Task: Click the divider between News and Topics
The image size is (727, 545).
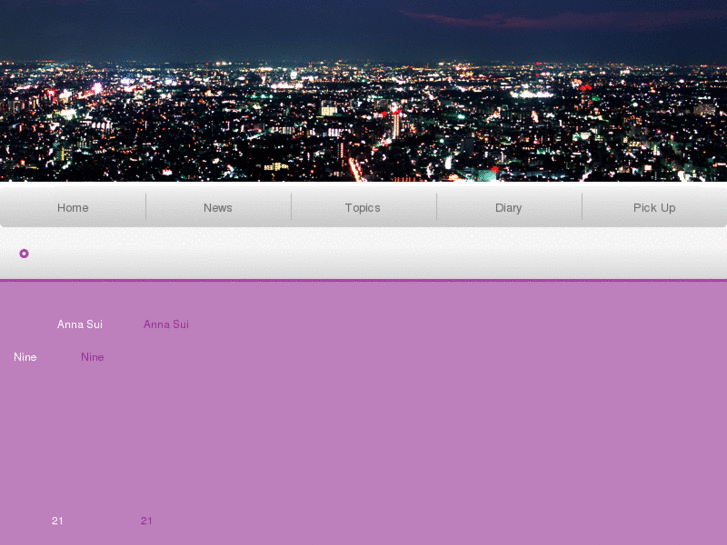Action: (291, 207)
